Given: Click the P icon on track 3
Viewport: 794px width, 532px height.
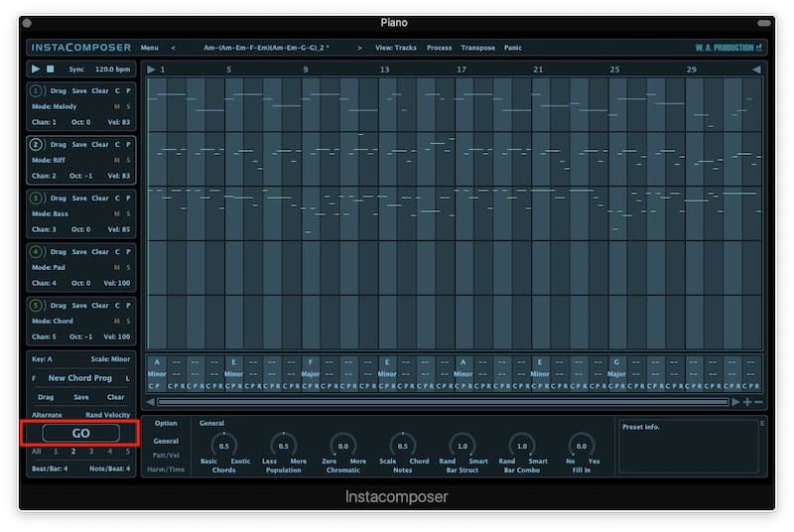Looking at the screenshot, I should [x=128, y=199].
